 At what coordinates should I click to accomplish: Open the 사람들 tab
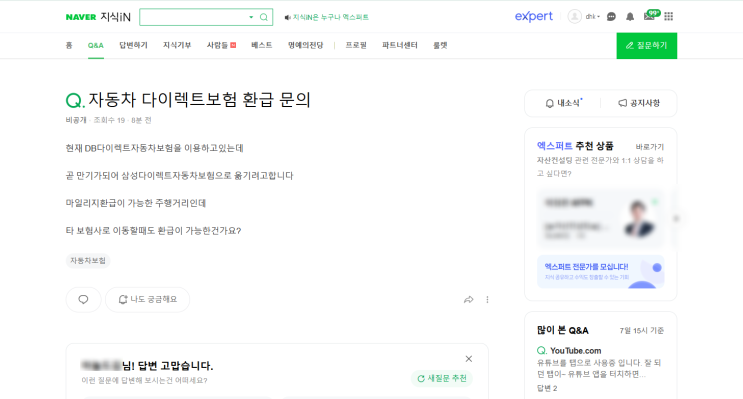(221, 45)
